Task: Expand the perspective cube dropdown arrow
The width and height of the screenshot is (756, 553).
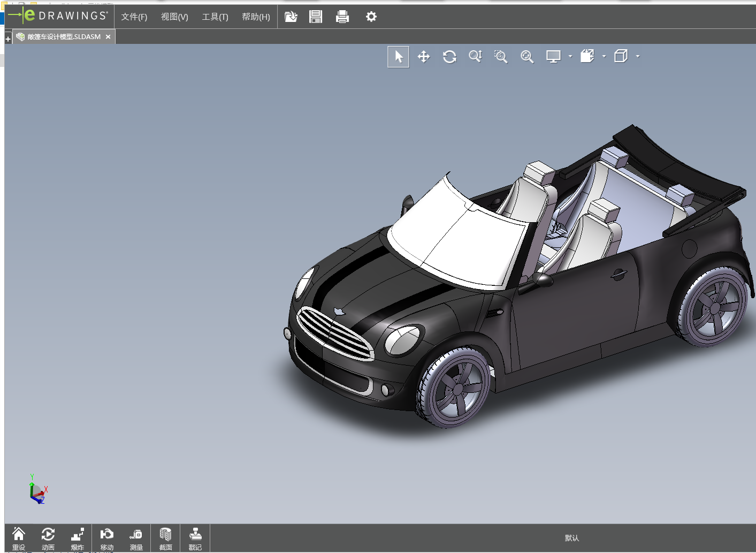Action: pos(638,56)
